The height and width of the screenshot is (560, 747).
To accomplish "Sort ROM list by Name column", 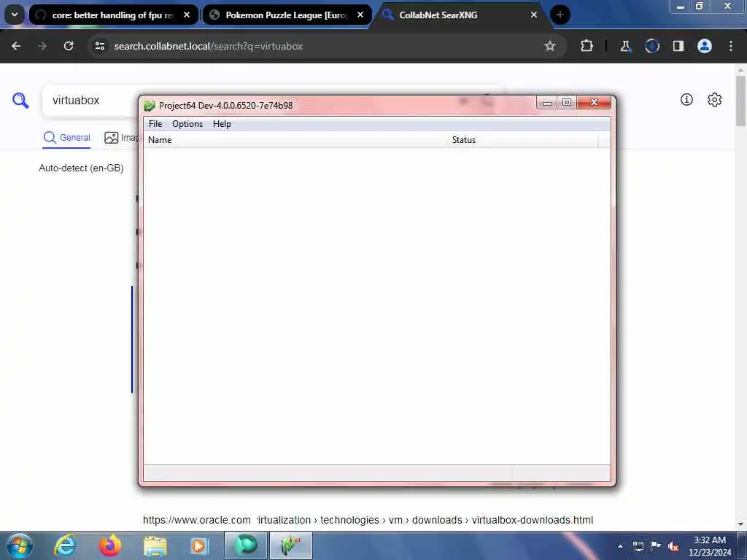I will (295, 140).
